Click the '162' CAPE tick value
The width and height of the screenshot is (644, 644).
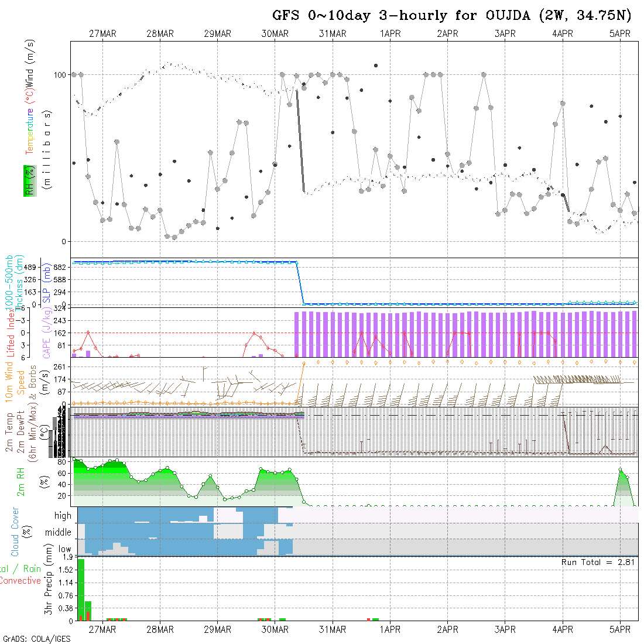pyautogui.click(x=60, y=333)
